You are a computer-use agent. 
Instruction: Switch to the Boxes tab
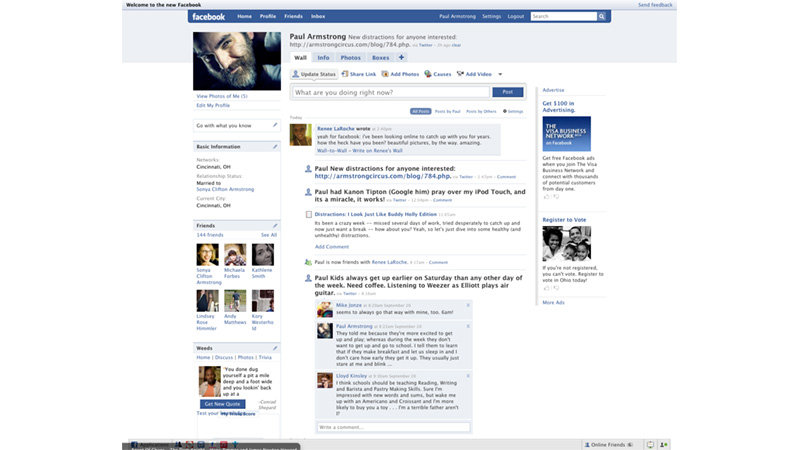[x=380, y=58]
